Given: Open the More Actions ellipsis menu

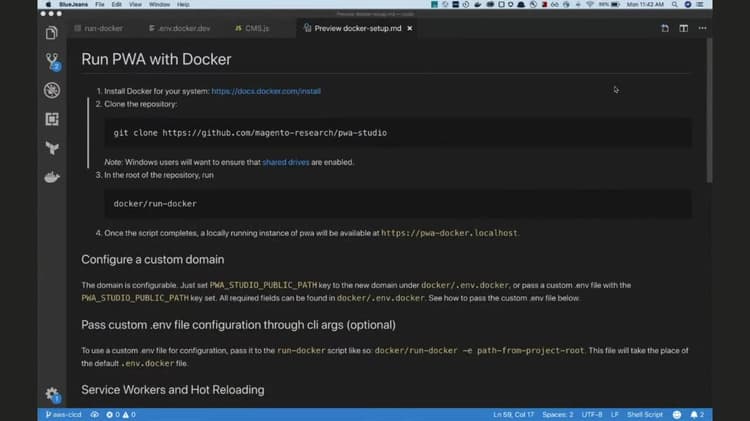Looking at the screenshot, I should (x=702, y=28).
